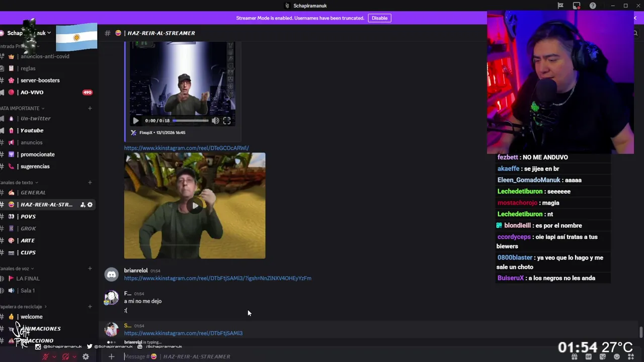644x362 pixels.
Task: Invite people to HAZ-REIR-AL-STREAMER channel icon
Action: click(x=83, y=205)
